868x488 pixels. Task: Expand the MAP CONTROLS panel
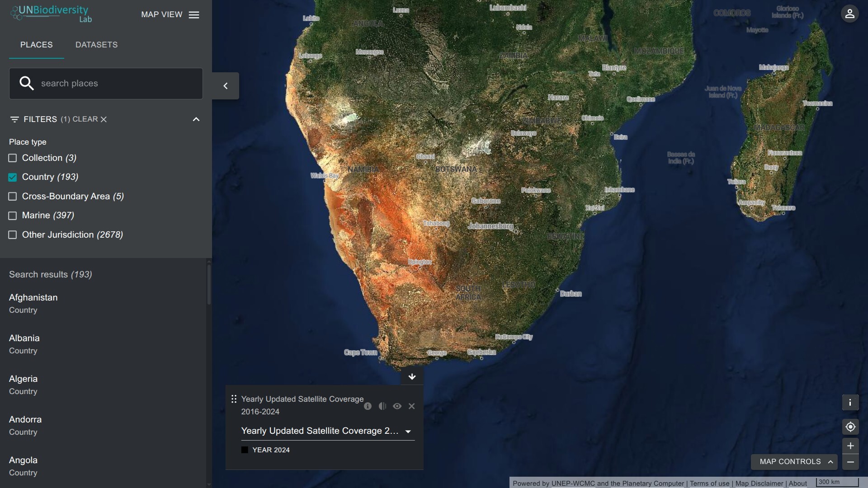tap(794, 462)
